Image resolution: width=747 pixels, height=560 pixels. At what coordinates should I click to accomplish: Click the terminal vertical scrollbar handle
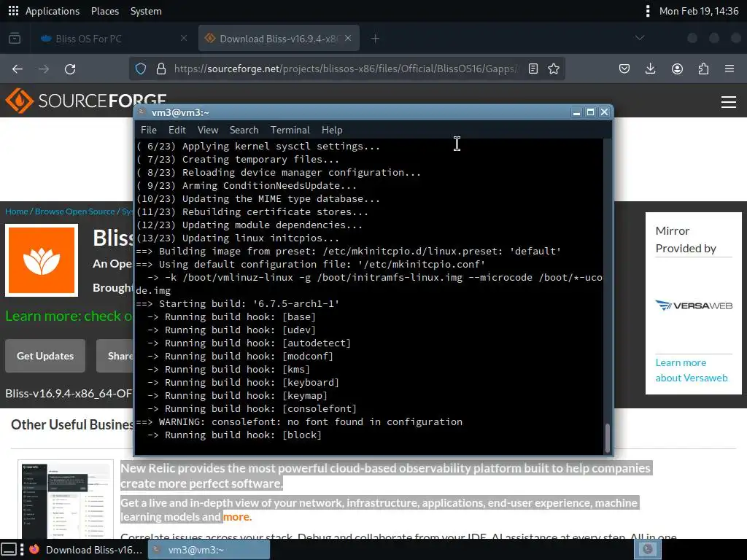pyautogui.click(x=607, y=437)
